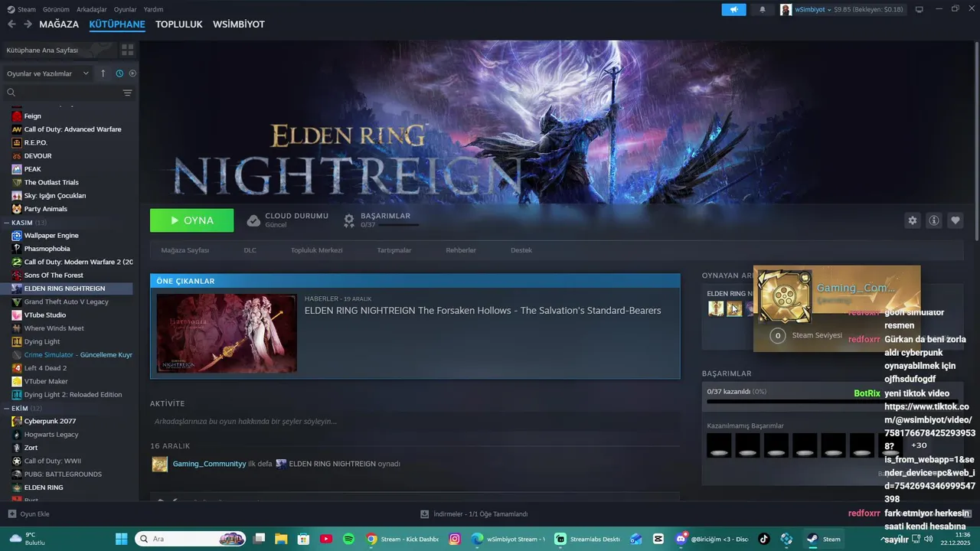980x551 pixels.
Task: Click the announcements megaphone button
Action: point(733,9)
